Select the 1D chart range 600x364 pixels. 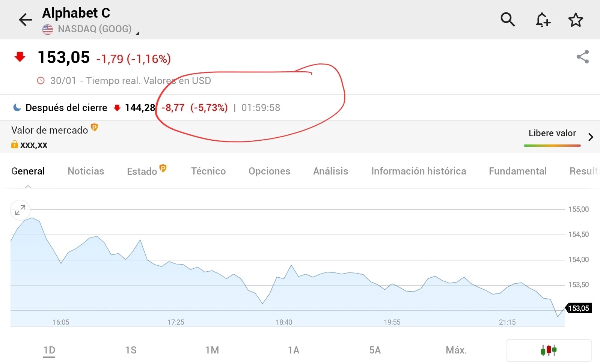click(49, 350)
